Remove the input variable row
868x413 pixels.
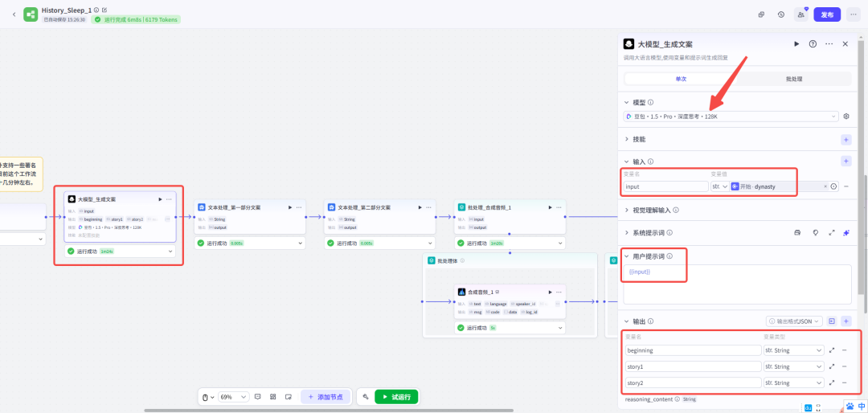click(845, 186)
